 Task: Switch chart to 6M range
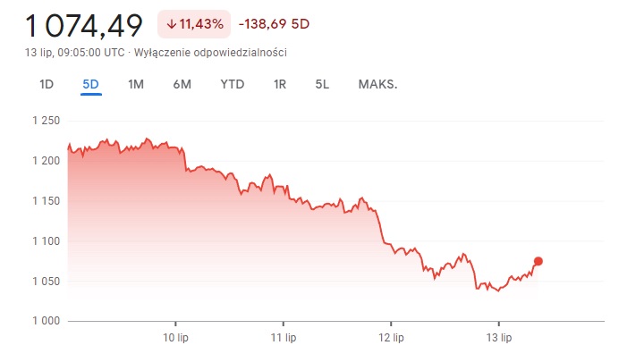click(182, 85)
